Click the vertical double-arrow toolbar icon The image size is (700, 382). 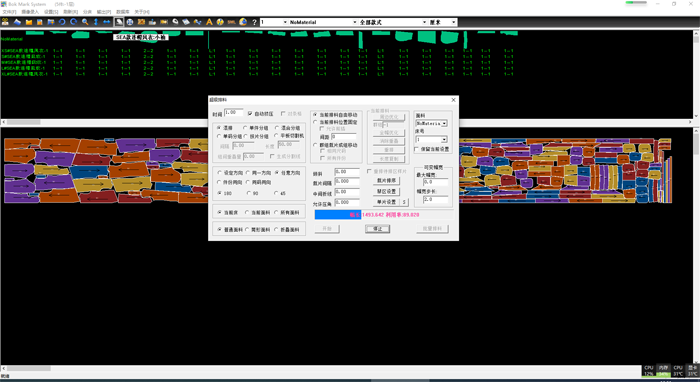pos(96,22)
